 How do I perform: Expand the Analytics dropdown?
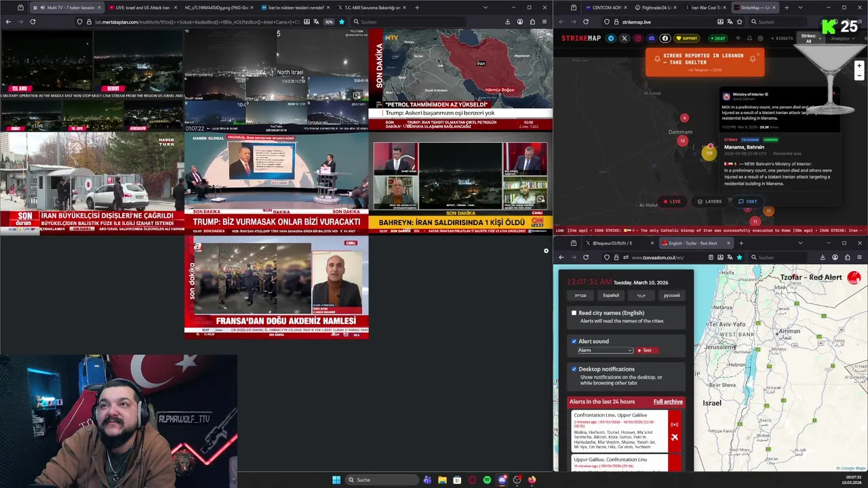coord(841,39)
